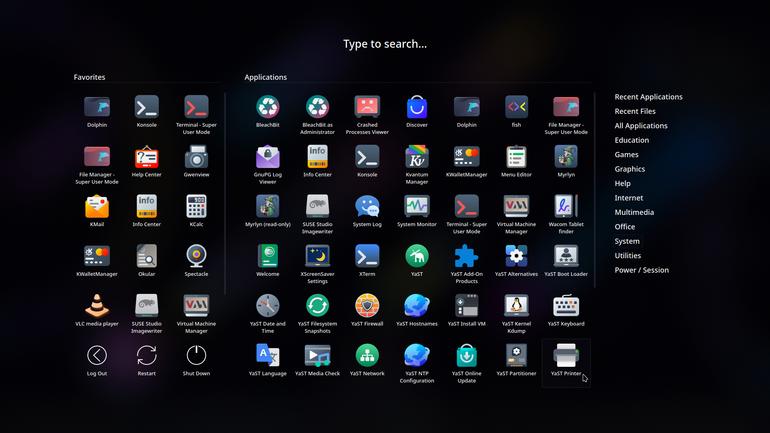Open YaST Online Update
770x433 pixels.
467,363
